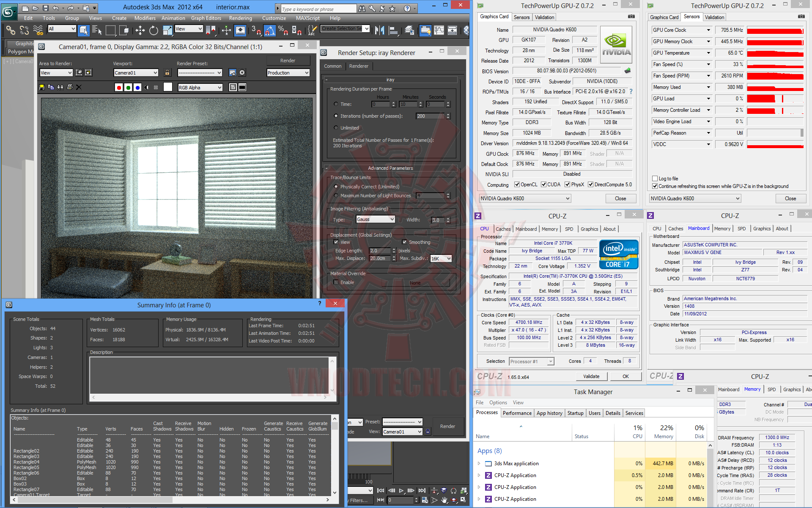812x508 pixels.
Task: Switch to the Performance tab in Task Manager
Action: pos(517,413)
